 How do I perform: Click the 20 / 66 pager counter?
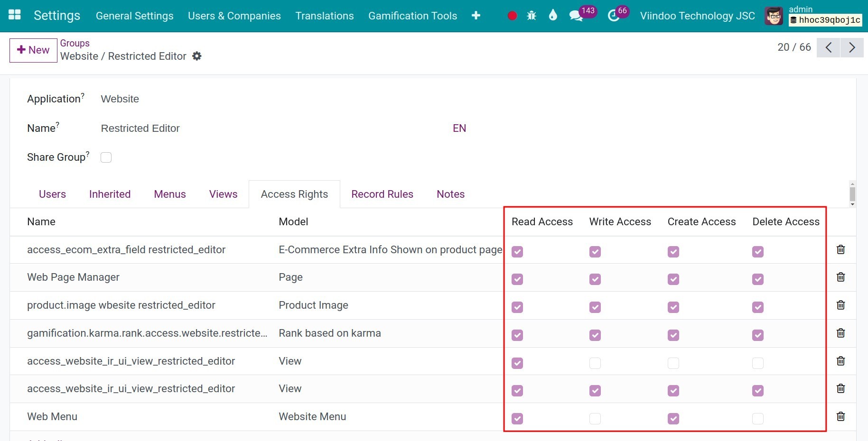[x=794, y=47]
